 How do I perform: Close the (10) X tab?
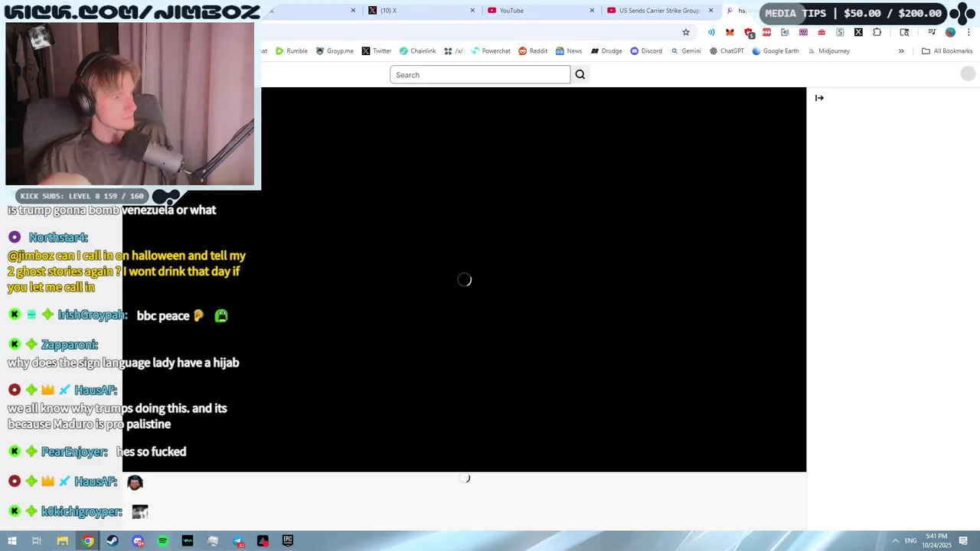pyautogui.click(x=472, y=11)
